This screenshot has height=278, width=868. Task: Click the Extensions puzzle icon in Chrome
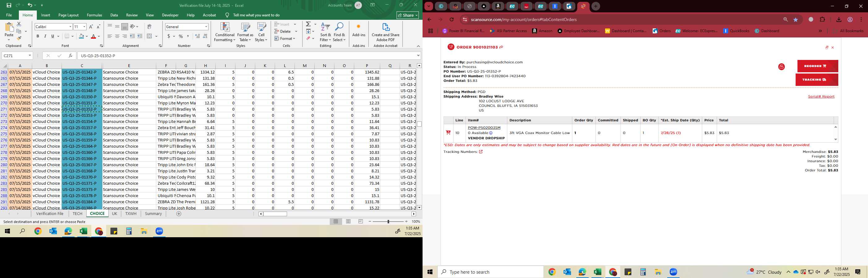point(822,19)
